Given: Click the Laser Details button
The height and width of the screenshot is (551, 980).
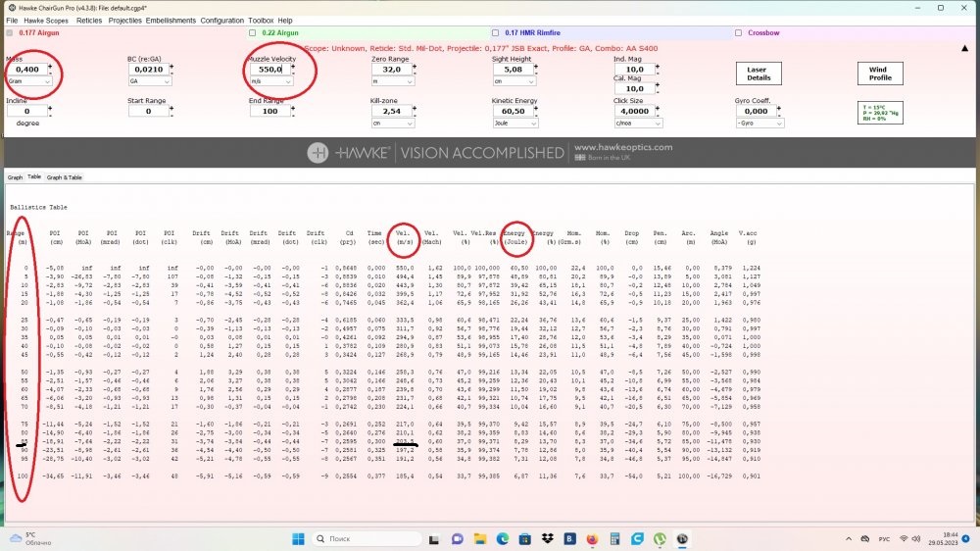Looking at the screenshot, I should click(758, 74).
